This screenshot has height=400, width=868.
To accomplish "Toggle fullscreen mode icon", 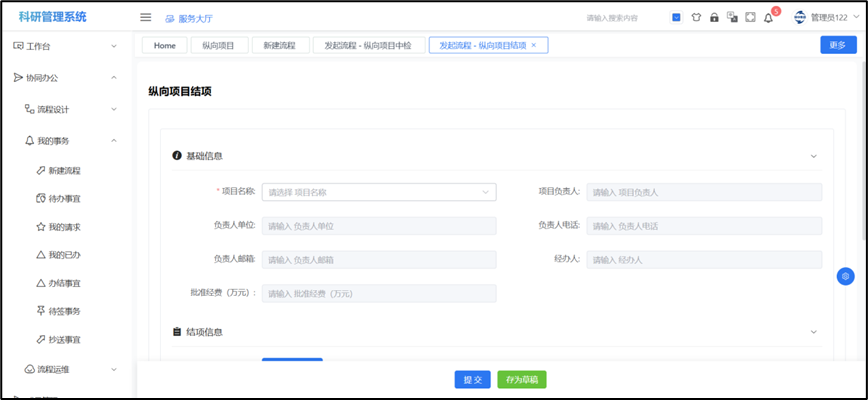I will tap(750, 17).
